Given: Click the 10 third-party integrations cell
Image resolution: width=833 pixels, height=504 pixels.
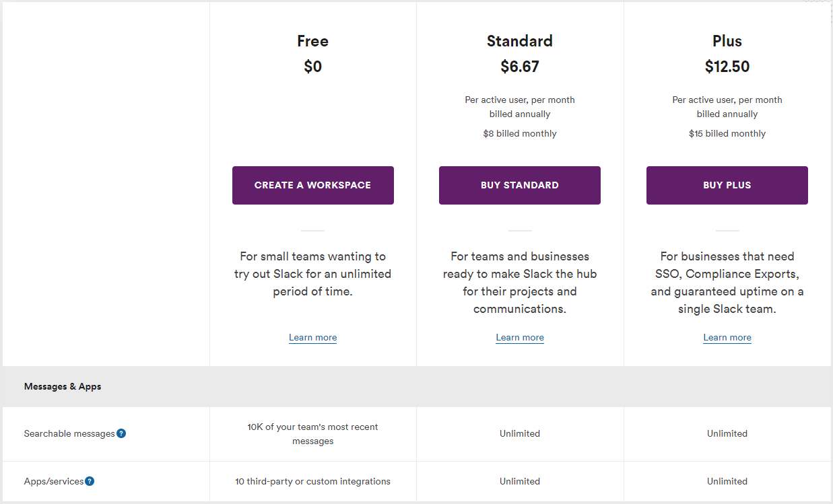Looking at the screenshot, I should pos(312,481).
